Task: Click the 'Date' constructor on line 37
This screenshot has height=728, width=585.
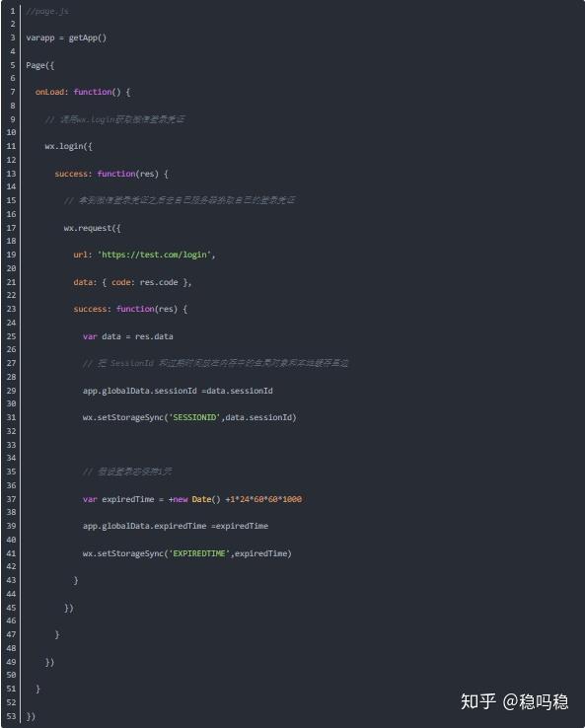Action: pyautogui.click(x=201, y=499)
